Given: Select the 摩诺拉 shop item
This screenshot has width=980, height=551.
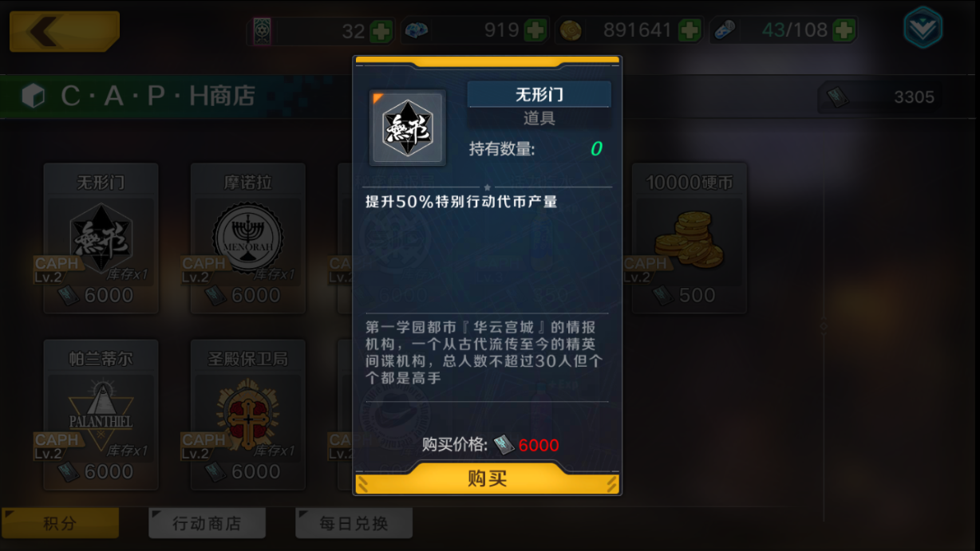Looking at the screenshot, I should 247,238.
